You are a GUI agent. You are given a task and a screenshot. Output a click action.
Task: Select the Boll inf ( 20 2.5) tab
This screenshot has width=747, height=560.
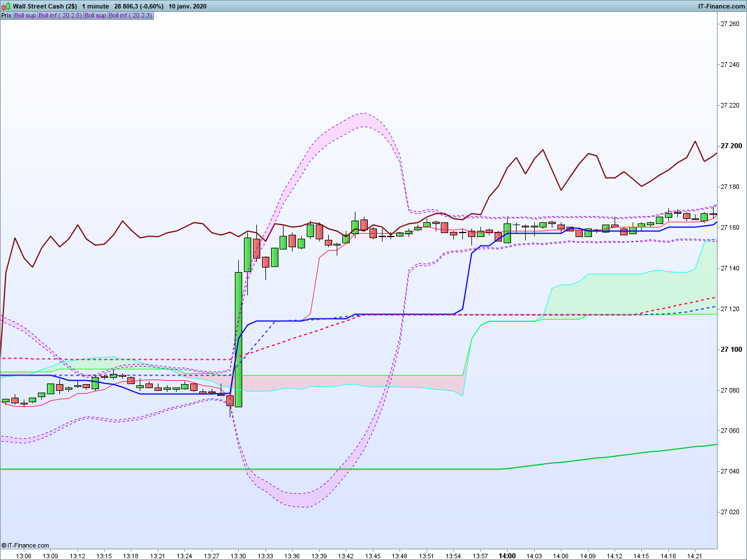[60, 15]
